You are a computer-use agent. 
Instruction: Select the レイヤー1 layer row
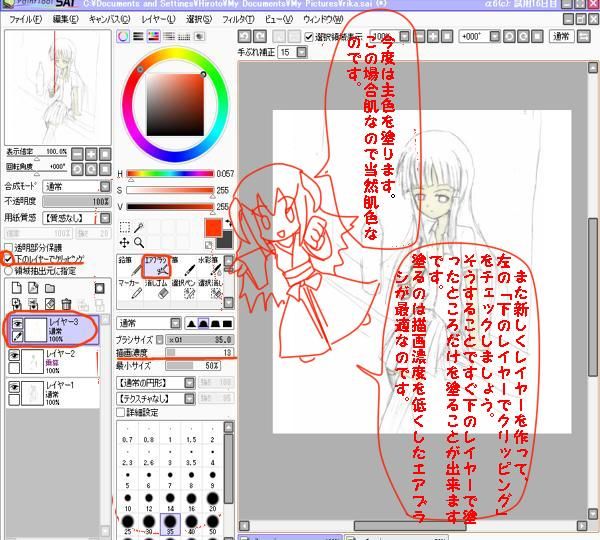point(52,393)
